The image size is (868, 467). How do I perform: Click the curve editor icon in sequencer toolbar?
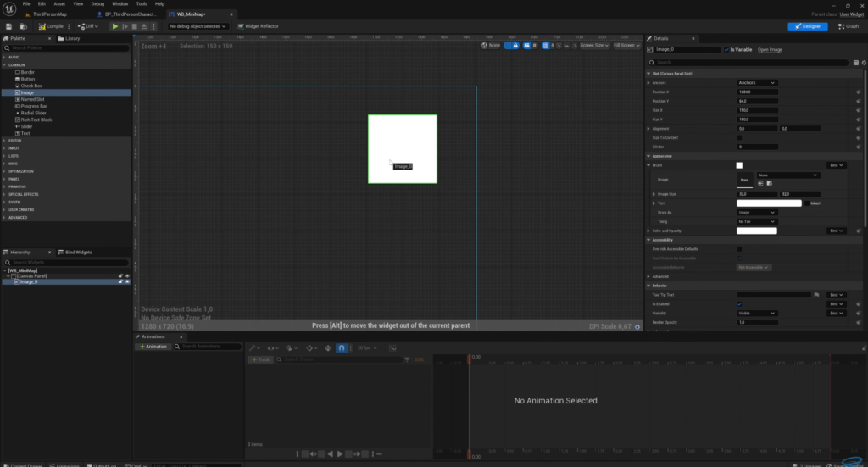pyautogui.click(x=392, y=348)
